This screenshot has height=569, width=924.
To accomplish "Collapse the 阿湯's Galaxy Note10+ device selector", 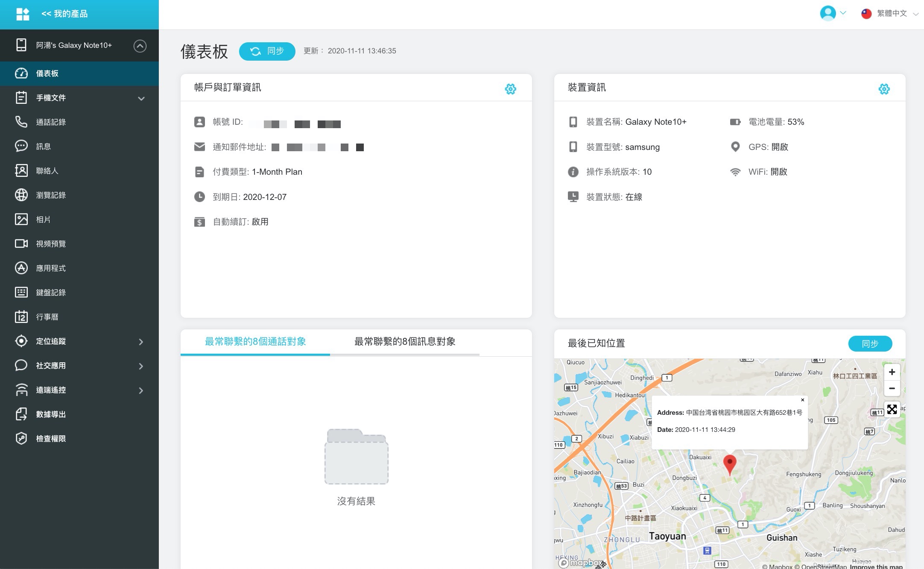I will tap(140, 46).
